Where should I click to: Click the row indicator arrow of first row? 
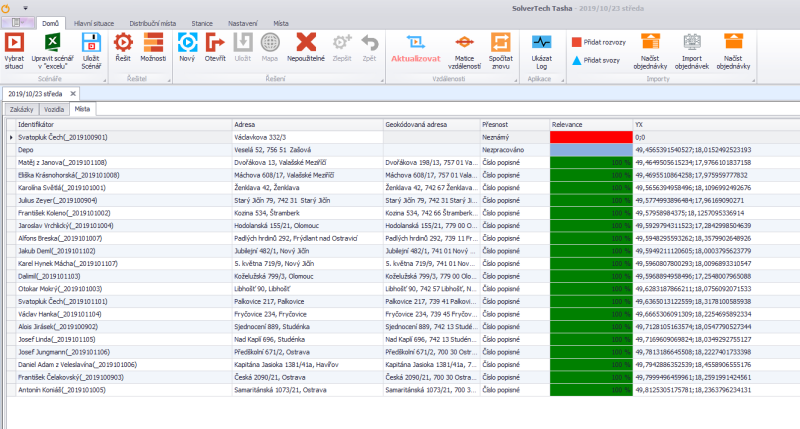tap(11, 137)
